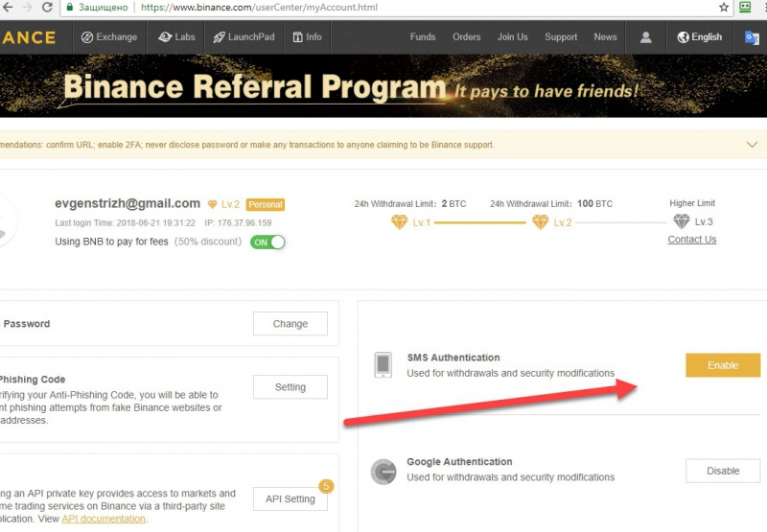Follow the Contact Us link
The width and height of the screenshot is (767, 532).
pyautogui.click(x=691, y=240)
